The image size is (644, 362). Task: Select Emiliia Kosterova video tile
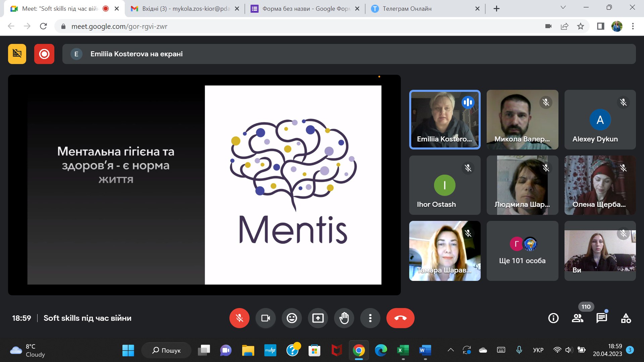click(445, 119)
